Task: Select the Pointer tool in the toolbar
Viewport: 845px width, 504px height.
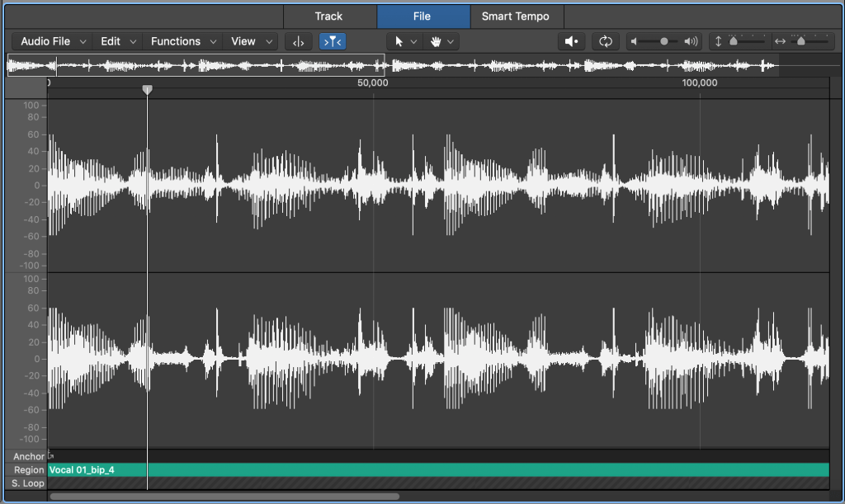Action: click(399, 41)
